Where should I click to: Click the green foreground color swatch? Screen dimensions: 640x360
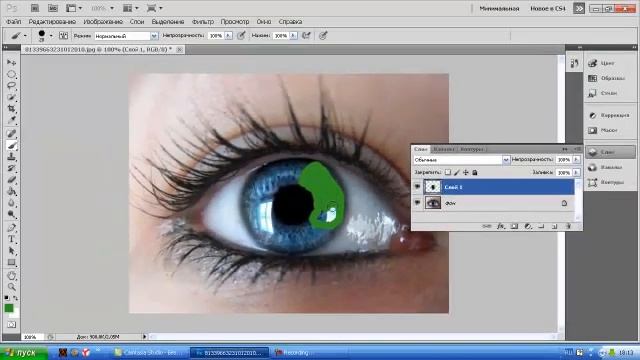9,309
